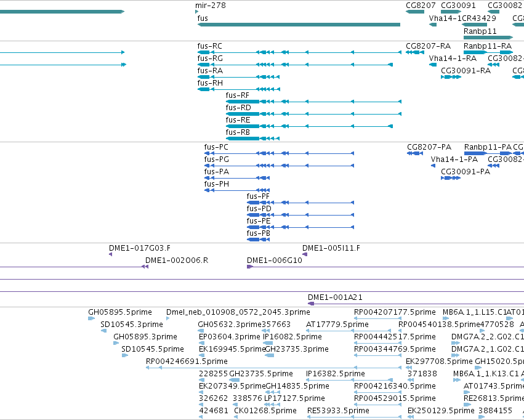524x420 pixels.
Task: Select the fus-PG protein label
Action: (x=217, y=160)
